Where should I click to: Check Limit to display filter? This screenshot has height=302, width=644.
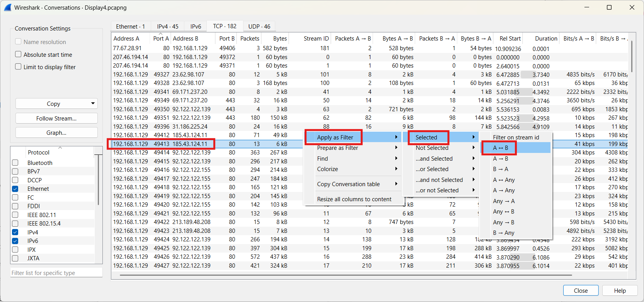point(18,67)
